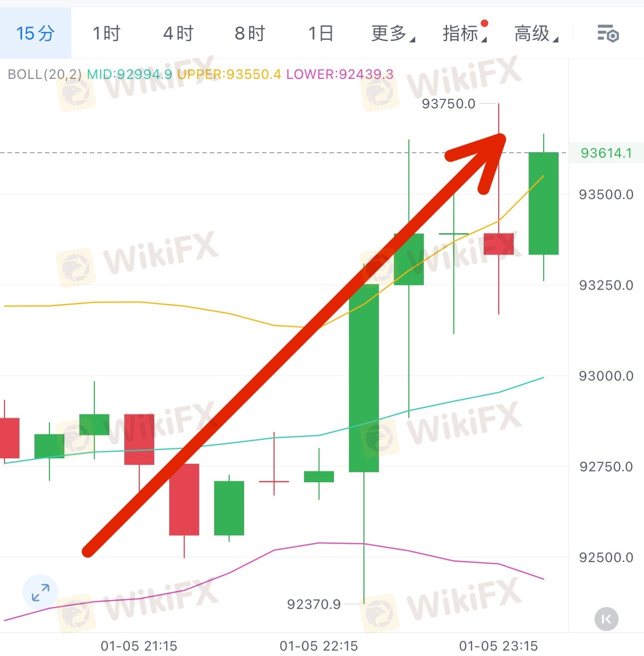Expand the 高级 advanced menu
Image resolution: width=644 pixels, height=656 pixels.
tap(536, 33)
